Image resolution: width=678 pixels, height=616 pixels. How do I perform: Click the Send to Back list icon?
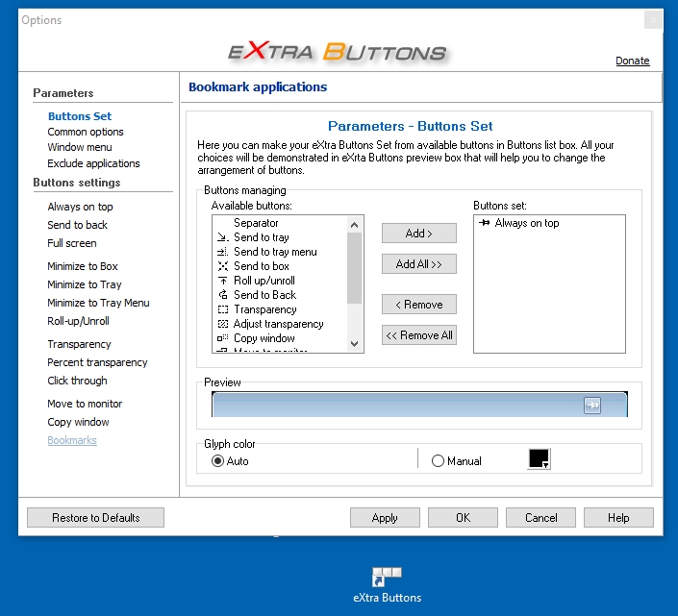222,295
